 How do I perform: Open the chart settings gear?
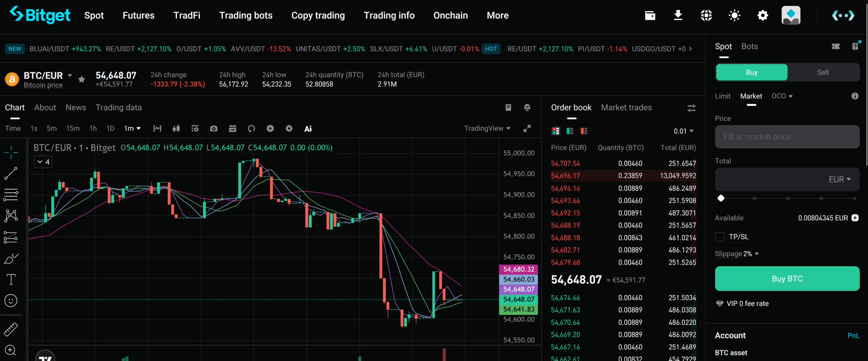click(x=289, y=128)
